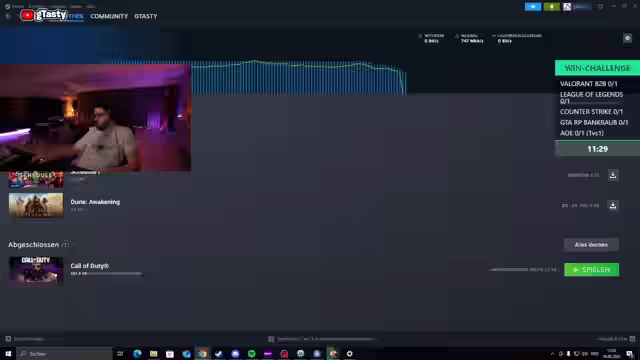Open Discord from the taskbar

[x=235, y=353]
